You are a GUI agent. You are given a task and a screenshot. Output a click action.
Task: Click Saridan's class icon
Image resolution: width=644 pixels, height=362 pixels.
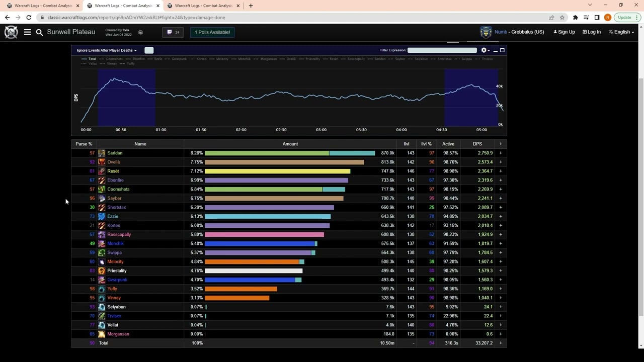(x=102, y=153)
